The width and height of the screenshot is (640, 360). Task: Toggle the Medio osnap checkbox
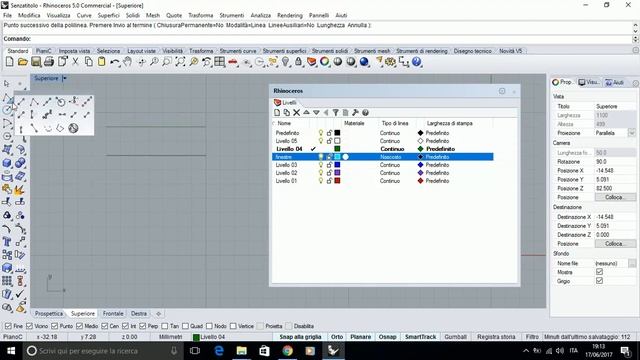point(79,326)
